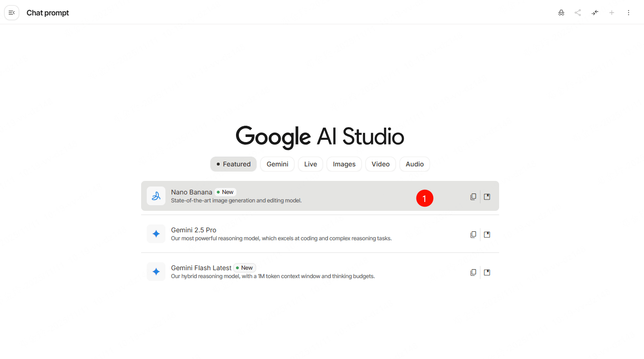Switch to the Gemini tab

click(x=277, y=164)
